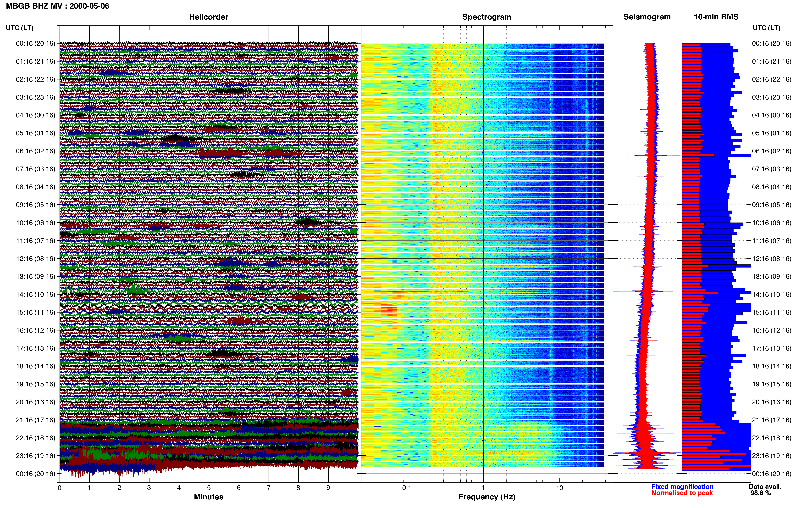Screen dimensions: 812x508
Task: Click the left time label 21:16 (17:16)
Action: pyautogui.click(x=36, y=420)
